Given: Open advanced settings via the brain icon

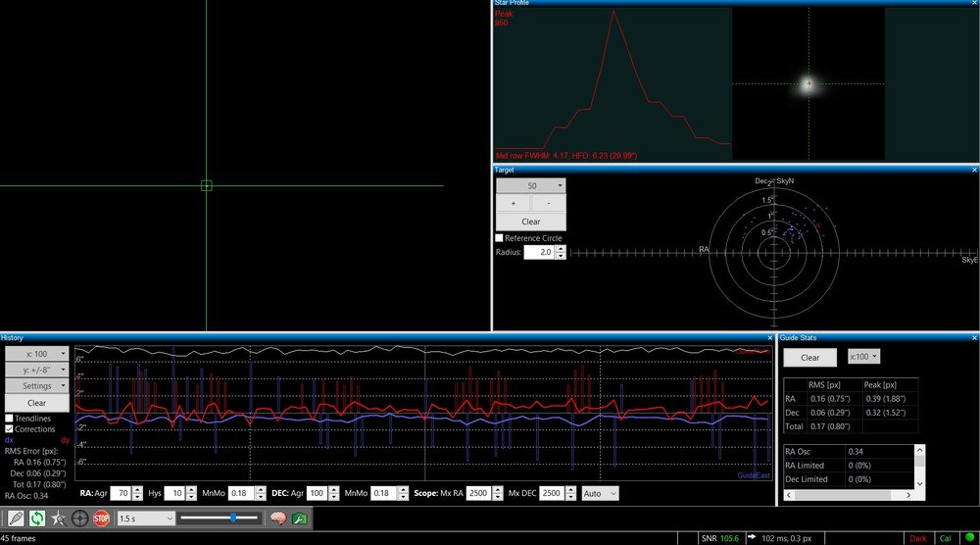Looking at the screenshot, I should (277, 518).
